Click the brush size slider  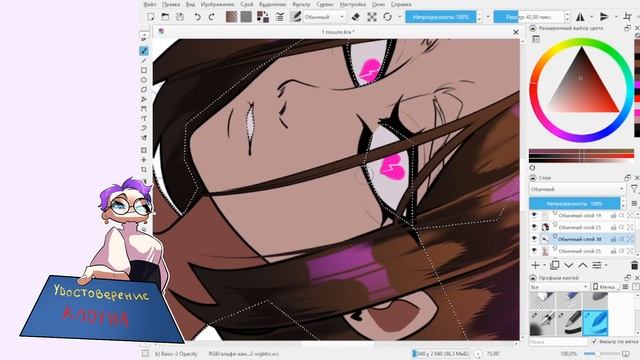coord(529,17)
